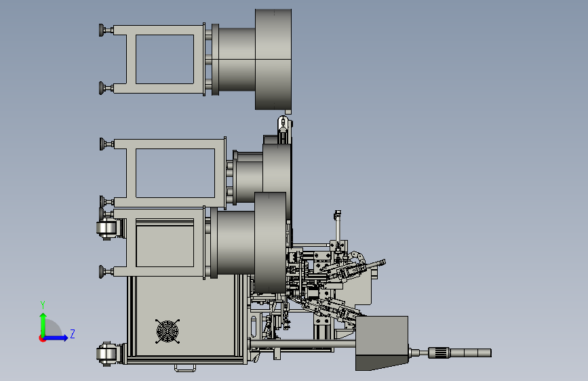Select the door handle under the cabinet
The image size is (588, 381).
coord(185,368)
